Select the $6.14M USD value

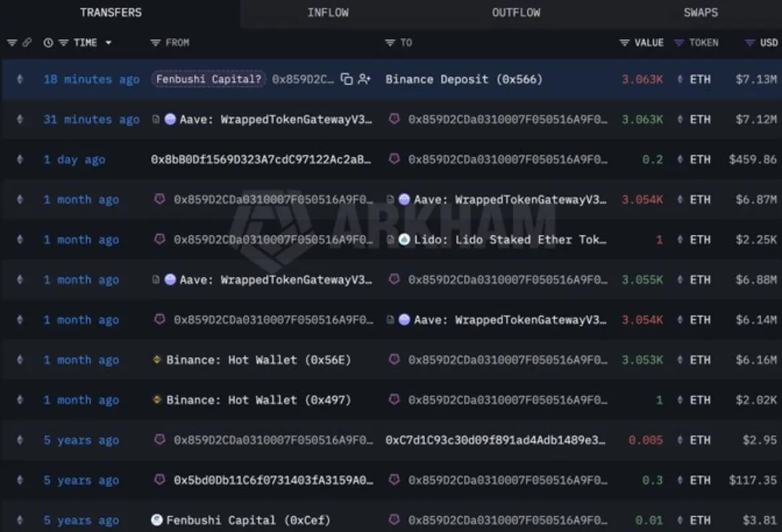click(x=756, y=320)
